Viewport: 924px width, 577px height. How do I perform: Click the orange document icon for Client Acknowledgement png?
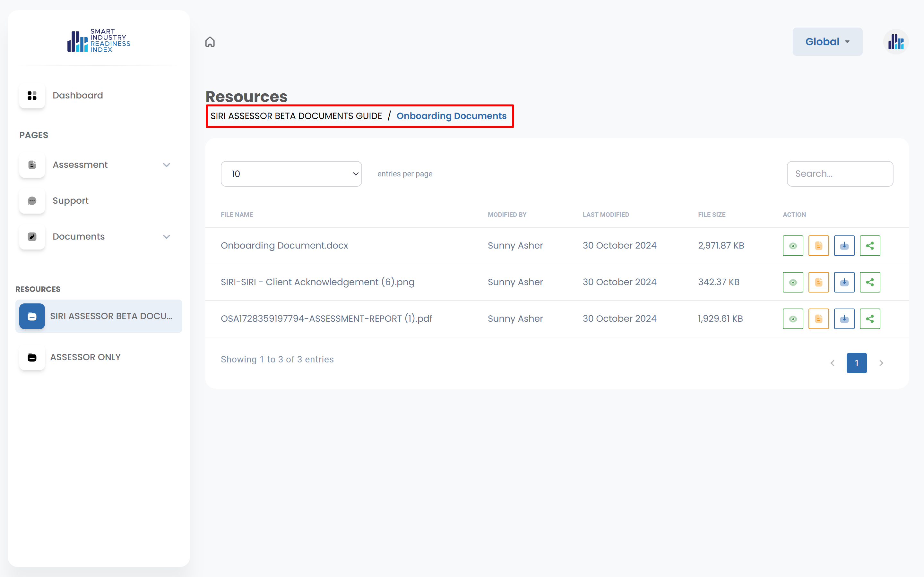point(818,282)
